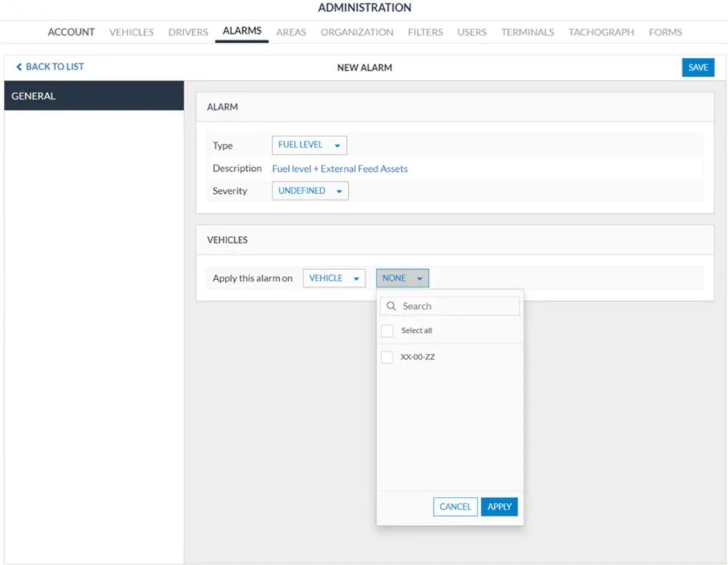Click the ADMINISTRATION page heading
Image resolution: width=728 pixels, height=565 pixels.
click(365, 8)
